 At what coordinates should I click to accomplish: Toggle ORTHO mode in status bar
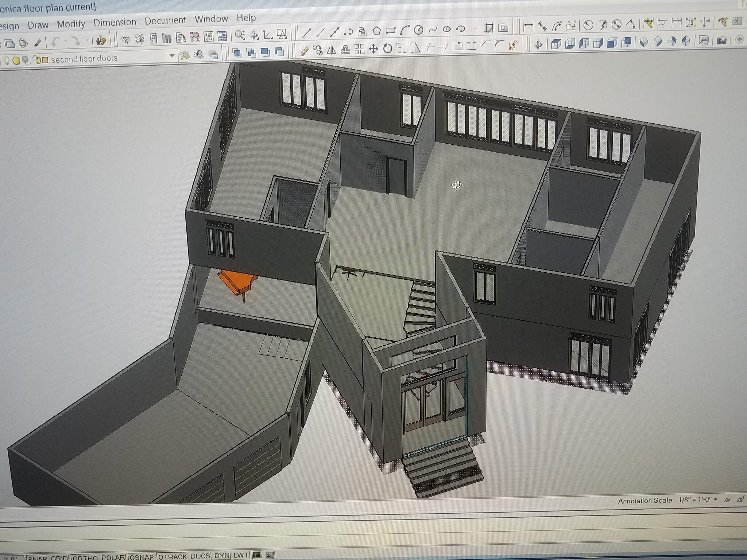85,557
